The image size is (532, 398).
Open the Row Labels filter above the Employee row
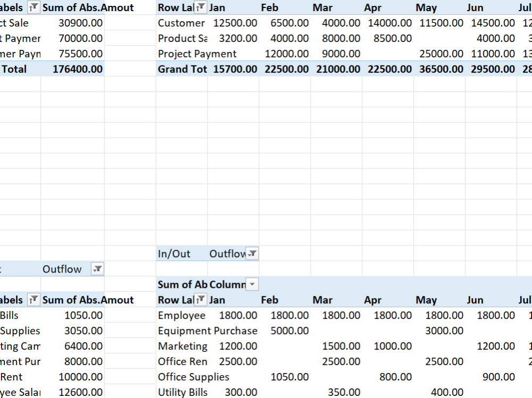pos(200,300)
